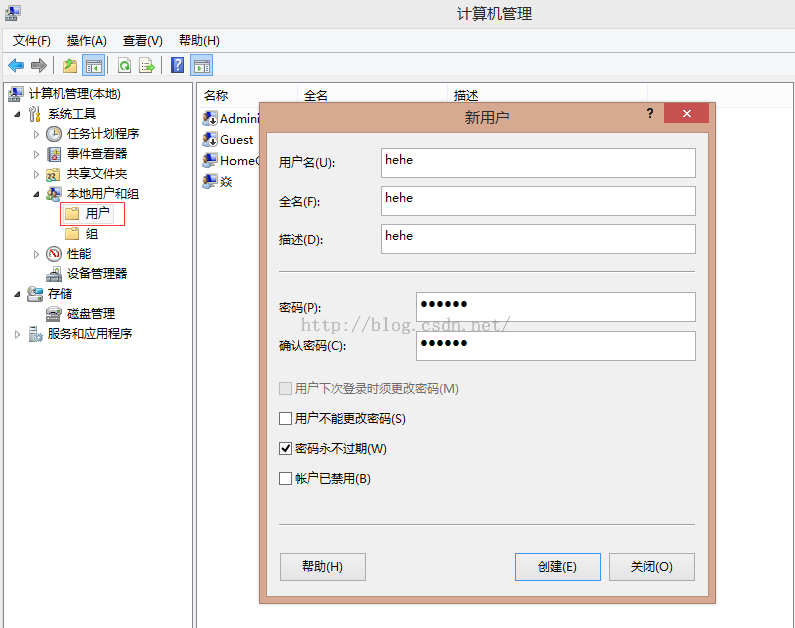This screenshot has height=628, width=795.
Task: Click the HomeGroup user account icon
Action: [210, 160]
